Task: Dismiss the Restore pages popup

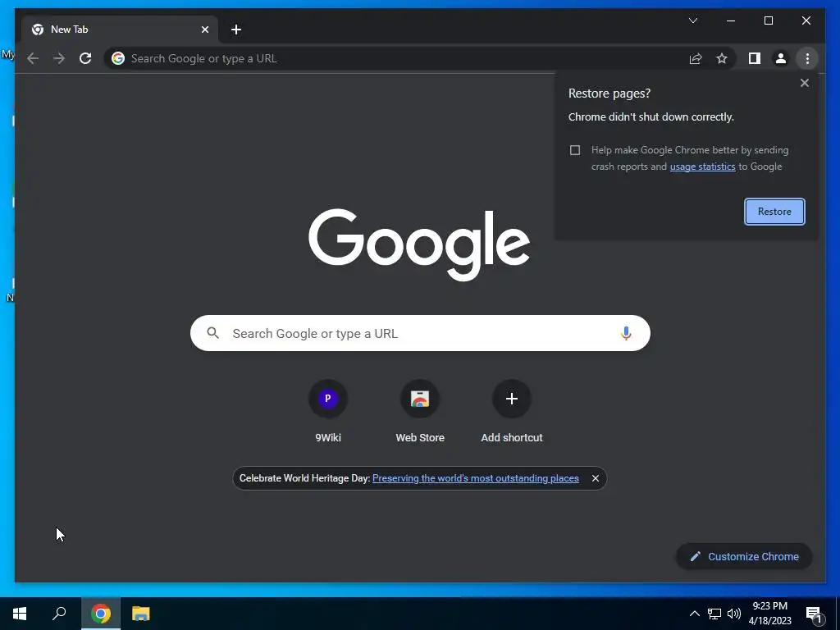Action: pyautogui.click(x=804, y=83)
